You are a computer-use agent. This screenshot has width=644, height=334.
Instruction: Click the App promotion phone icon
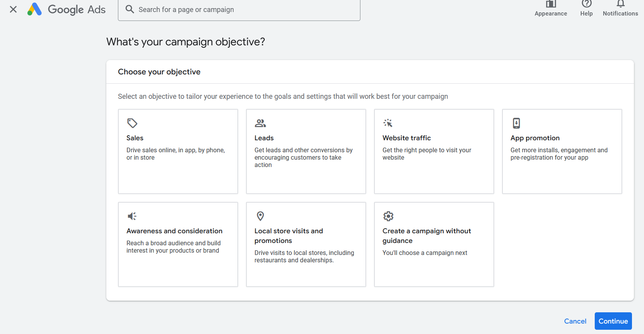coord(516,123)
